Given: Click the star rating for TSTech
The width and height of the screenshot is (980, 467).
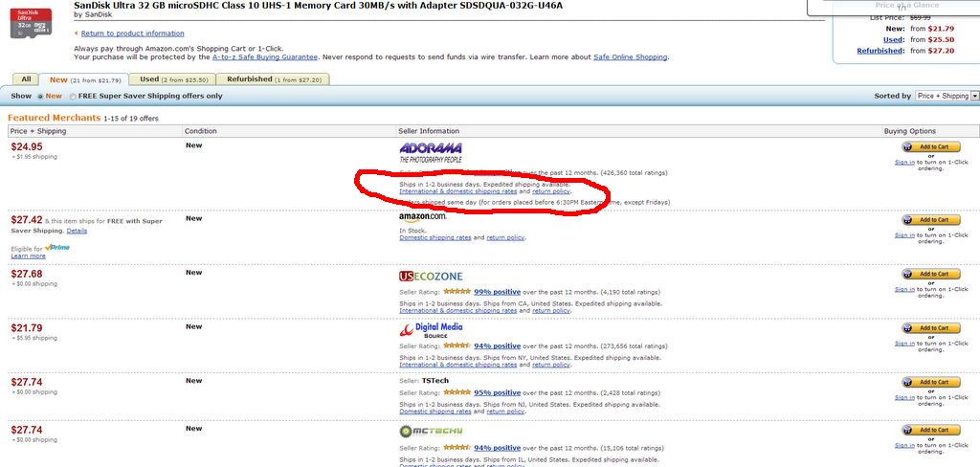Looking at the screenshot, I should (x=457, y=392).
